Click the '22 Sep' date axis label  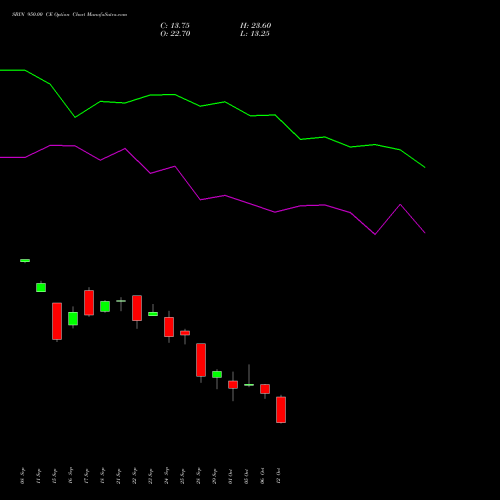tap(134, 476)
